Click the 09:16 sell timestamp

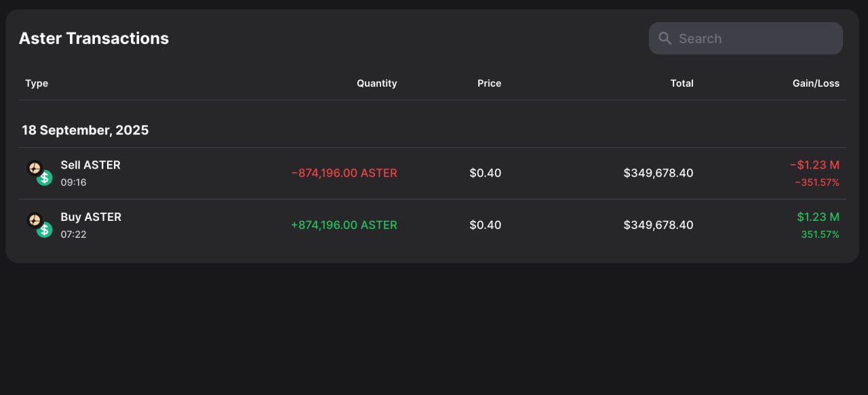click(73, 182)
